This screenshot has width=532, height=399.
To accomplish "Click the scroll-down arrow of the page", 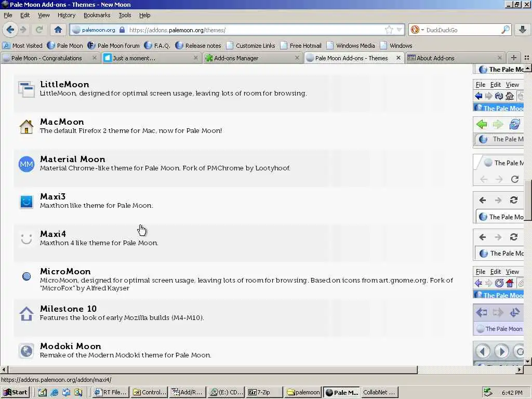I will (x=528, y=362).
